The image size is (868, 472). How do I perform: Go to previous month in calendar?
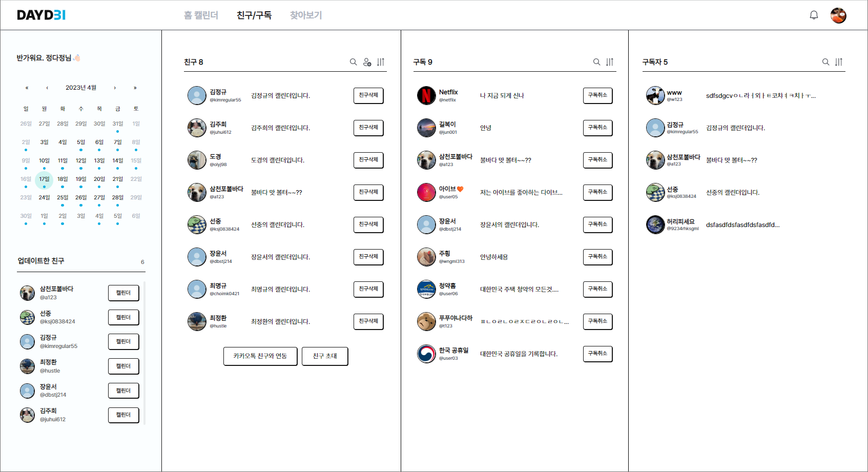point(47,88)
